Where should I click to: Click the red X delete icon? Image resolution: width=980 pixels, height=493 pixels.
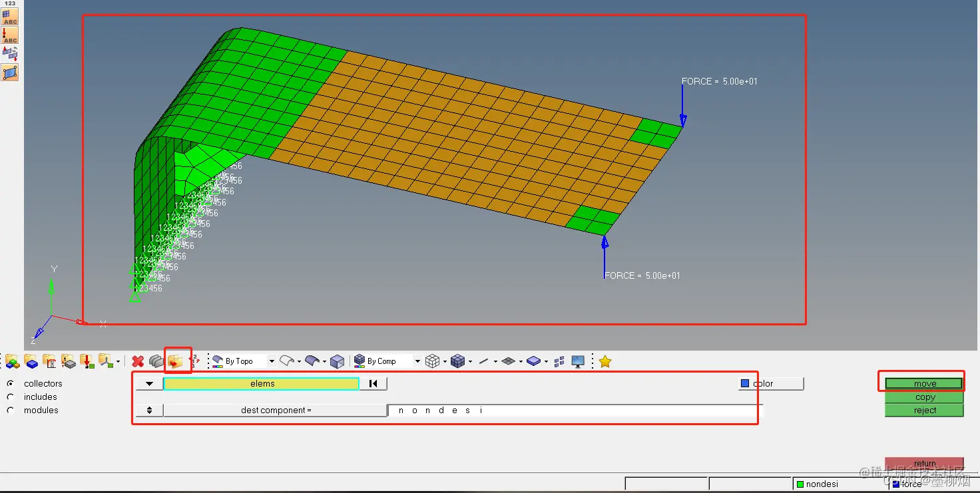coord(138,361)
